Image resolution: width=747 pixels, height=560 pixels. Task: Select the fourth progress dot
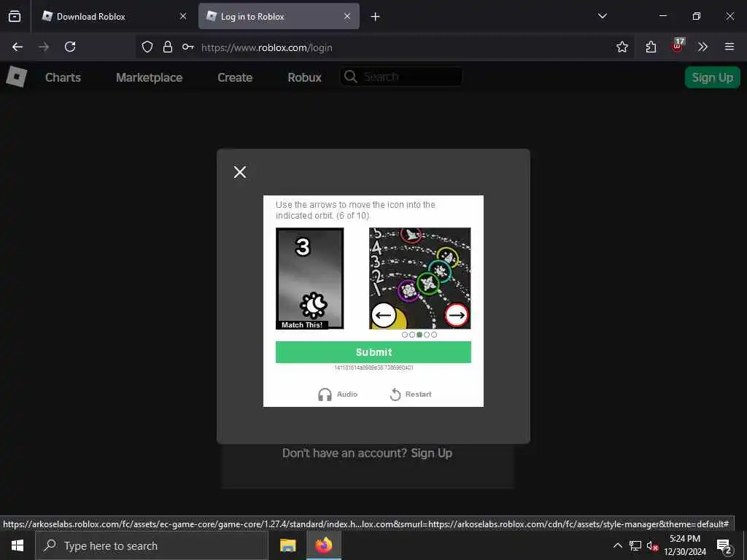pos(427,335)
